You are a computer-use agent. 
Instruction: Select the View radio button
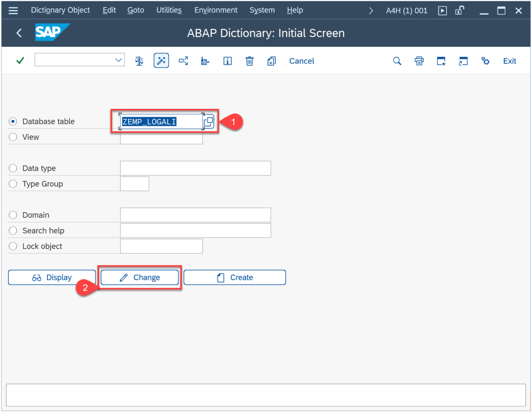pos(13,137)
